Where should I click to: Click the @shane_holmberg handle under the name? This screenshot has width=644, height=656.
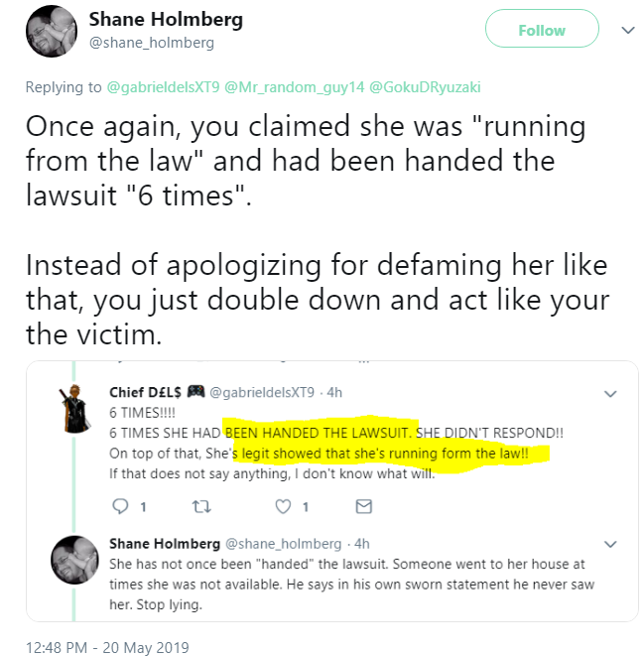pyautogui.click(x=151, y=44)
